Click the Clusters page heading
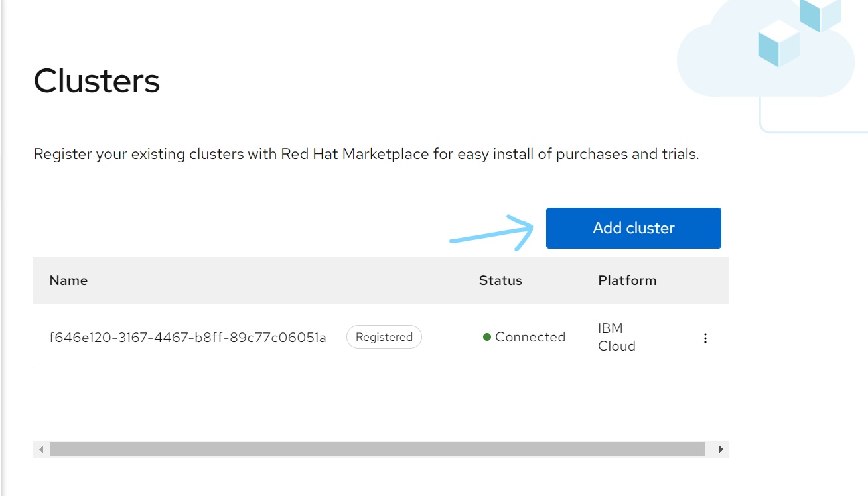This screenshot has width=868, height=496. (97, 81)
